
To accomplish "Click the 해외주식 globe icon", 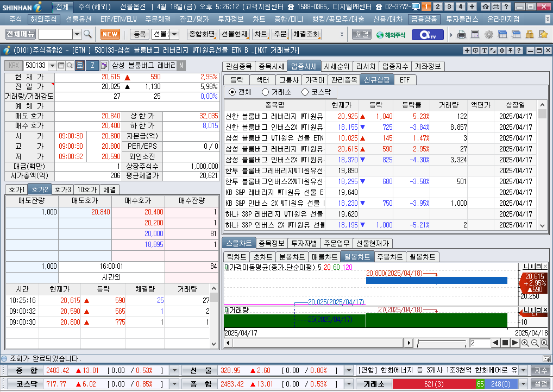I will tap(391, 35).
